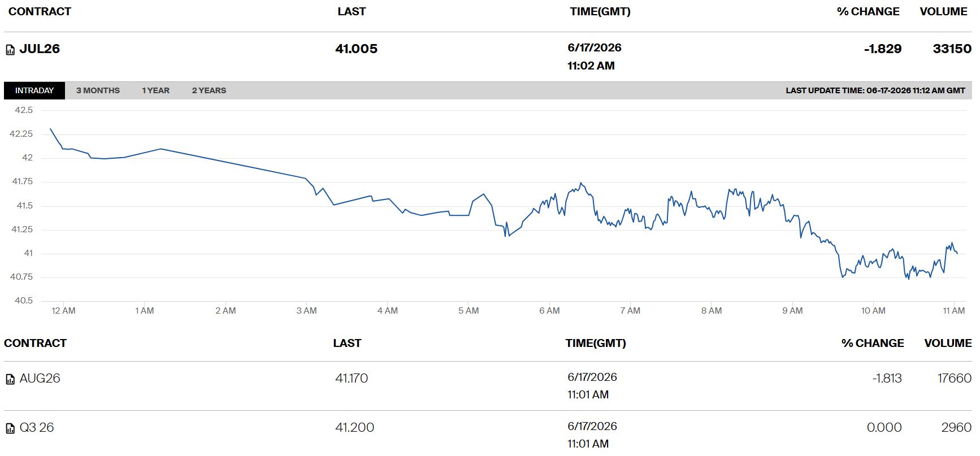Viewport: 980px width, 456px height.
Task: Click the top % CHANGE column header
Action: pos(868,11)
